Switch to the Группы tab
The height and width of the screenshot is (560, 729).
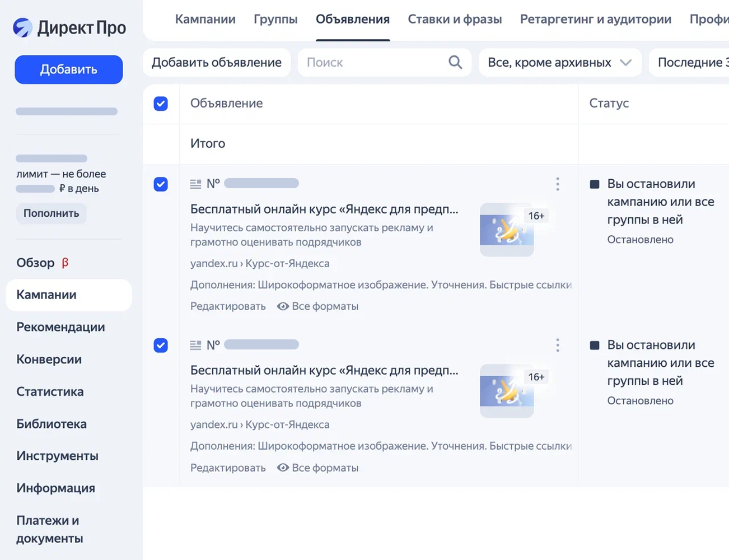[x=275, y=19]
